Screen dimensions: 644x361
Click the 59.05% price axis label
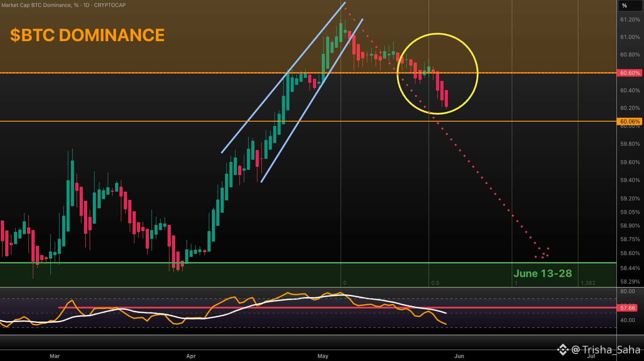click(x=630, y=212)
